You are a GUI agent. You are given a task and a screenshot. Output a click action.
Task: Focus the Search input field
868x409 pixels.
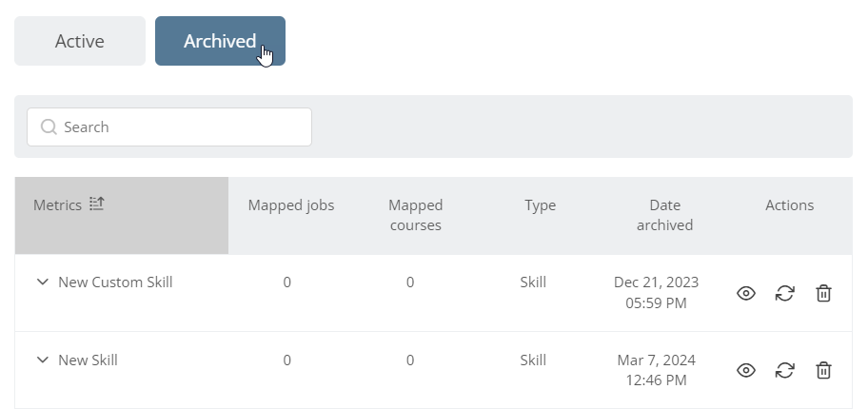pos(169,127)
